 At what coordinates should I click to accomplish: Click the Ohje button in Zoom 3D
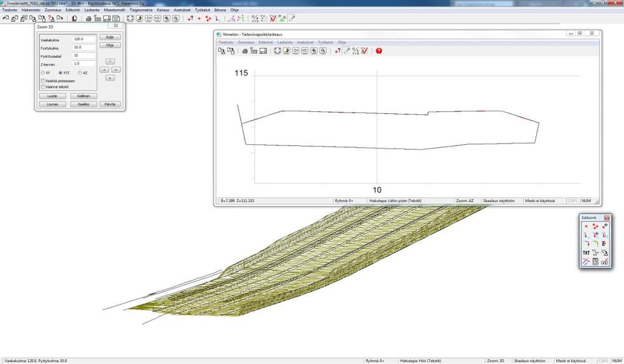[x=110, y=45]
